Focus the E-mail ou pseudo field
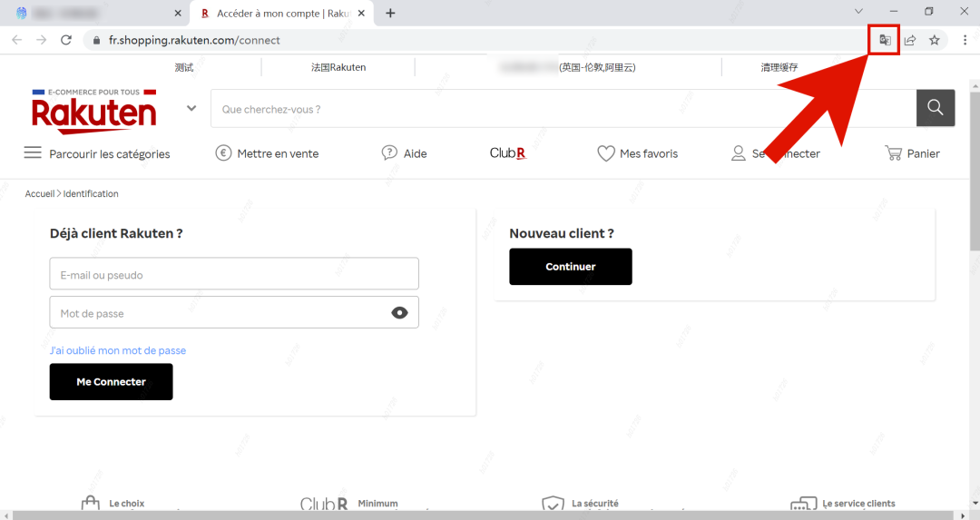Screen dimensions: 980x520 tap(234, 274)
